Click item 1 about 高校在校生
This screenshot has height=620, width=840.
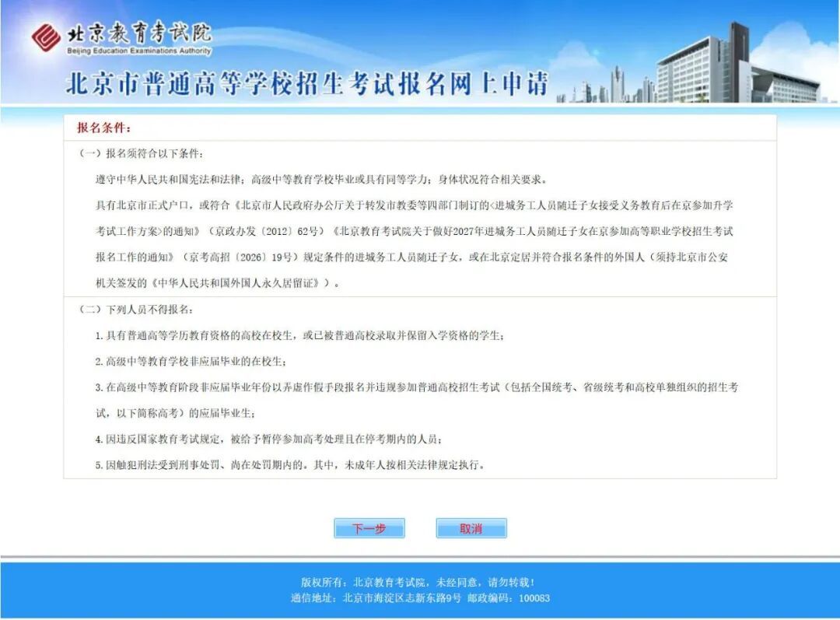[x=299, y=335]
